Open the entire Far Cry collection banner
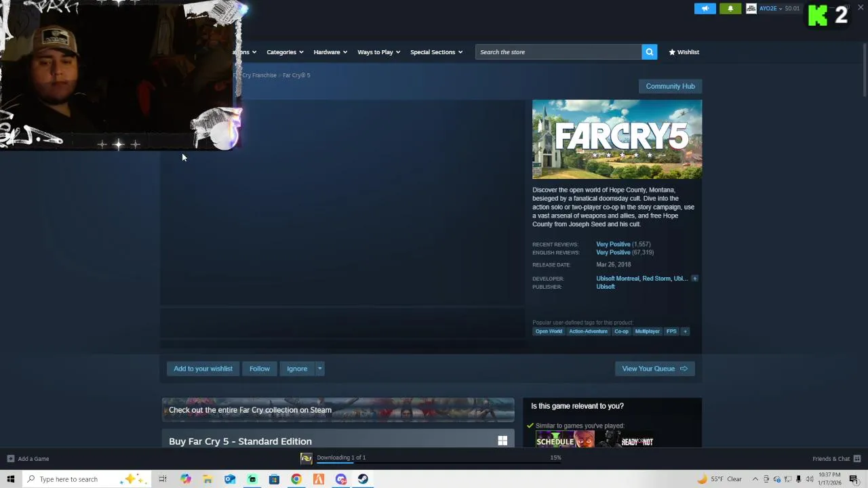The height and width of the screenshot is (488, 868). coord(338,410)
